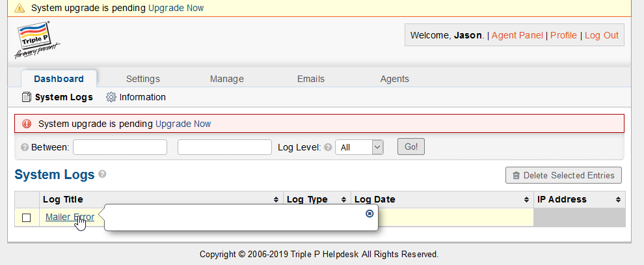Click help icon next to Between label
Screen dimensions: 644x265
(24, 148)
